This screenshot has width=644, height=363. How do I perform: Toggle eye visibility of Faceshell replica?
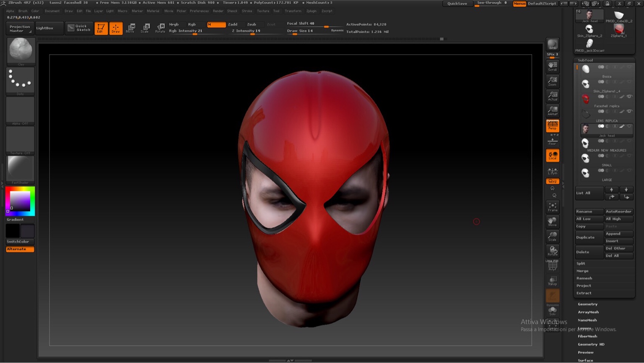[629, 97]
